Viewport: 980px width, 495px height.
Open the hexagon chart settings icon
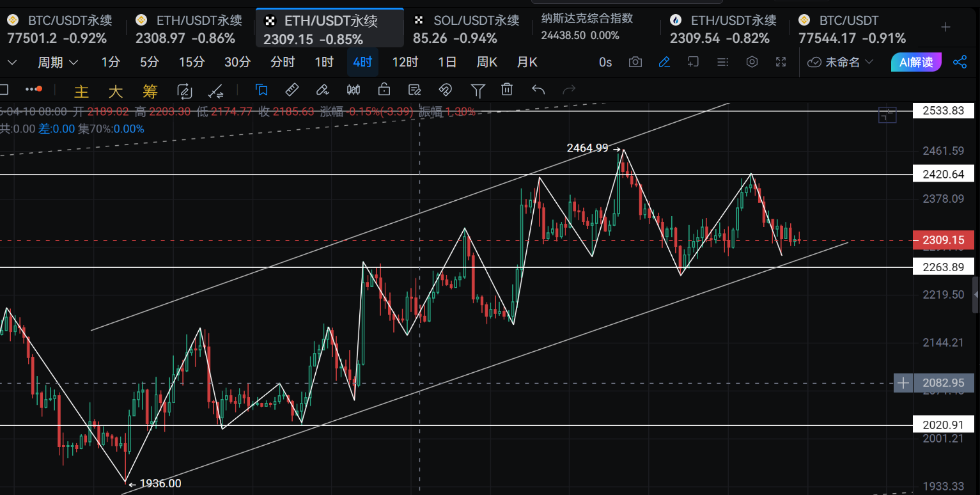752,62
